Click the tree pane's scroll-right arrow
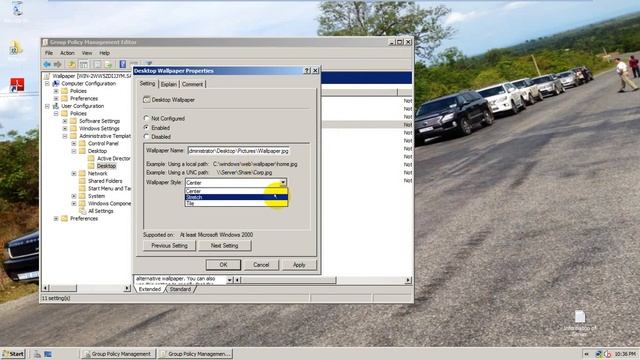The width and height of the screenshot is (640, 360). (x=127, y=288)
